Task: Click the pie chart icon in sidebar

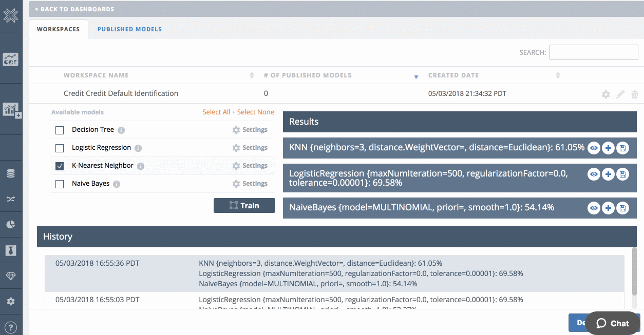Action: click(x=11, y=224)
